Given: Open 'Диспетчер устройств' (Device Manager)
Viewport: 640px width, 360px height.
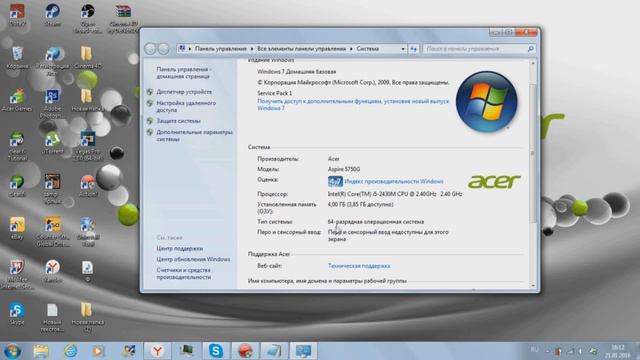Looking at the screenshot, I should click(184, 92).
